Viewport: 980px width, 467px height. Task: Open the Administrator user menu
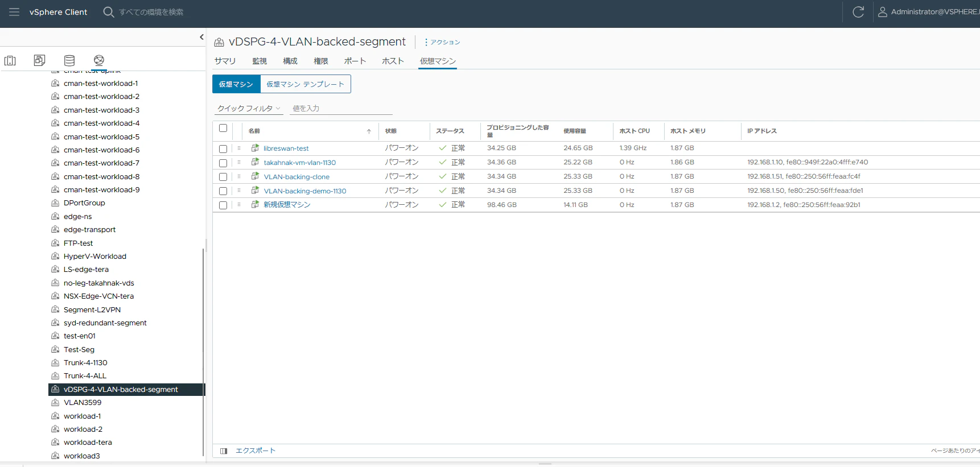click(x=928, y=12)
